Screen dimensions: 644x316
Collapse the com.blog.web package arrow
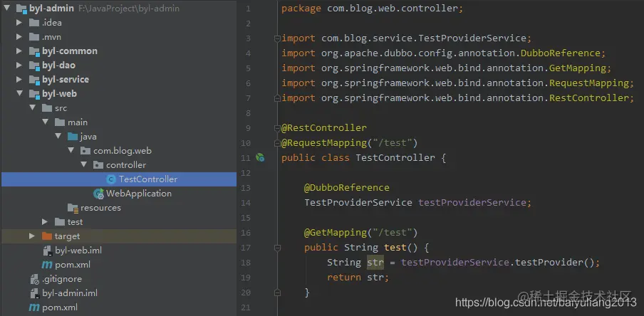click(71, 151)
